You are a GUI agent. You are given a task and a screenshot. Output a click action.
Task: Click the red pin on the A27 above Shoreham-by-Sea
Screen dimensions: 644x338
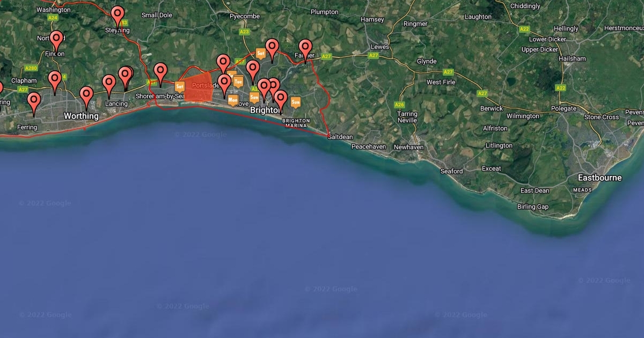click(x=160, y=73)
